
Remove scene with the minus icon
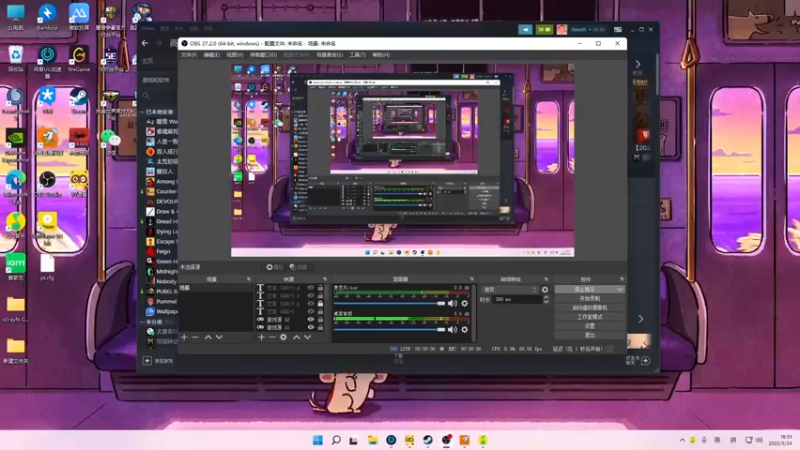click(195, 337)
